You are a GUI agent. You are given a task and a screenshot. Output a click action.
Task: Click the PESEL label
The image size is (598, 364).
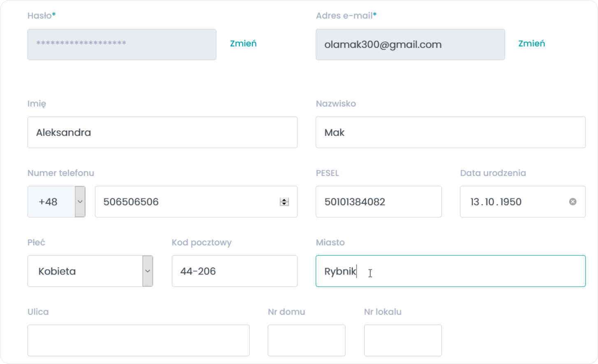pos(327,173)
